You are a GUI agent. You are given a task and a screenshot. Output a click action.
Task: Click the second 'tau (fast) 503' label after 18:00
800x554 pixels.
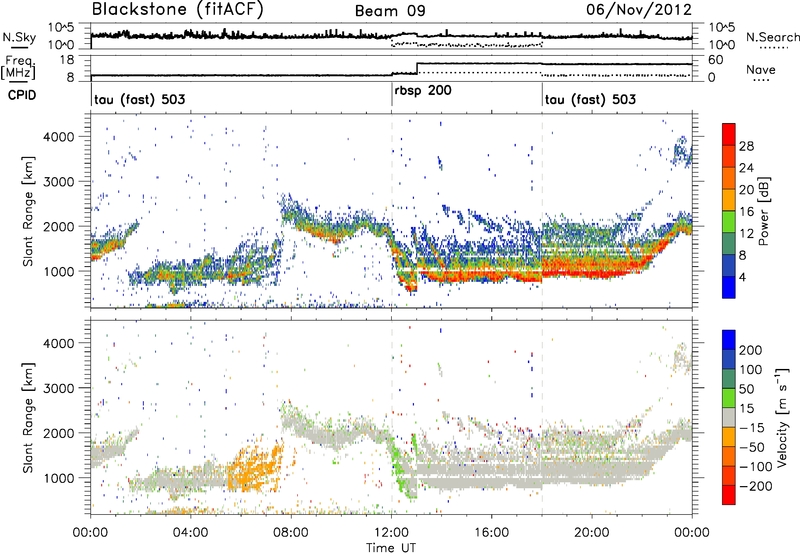coord(590,99)
